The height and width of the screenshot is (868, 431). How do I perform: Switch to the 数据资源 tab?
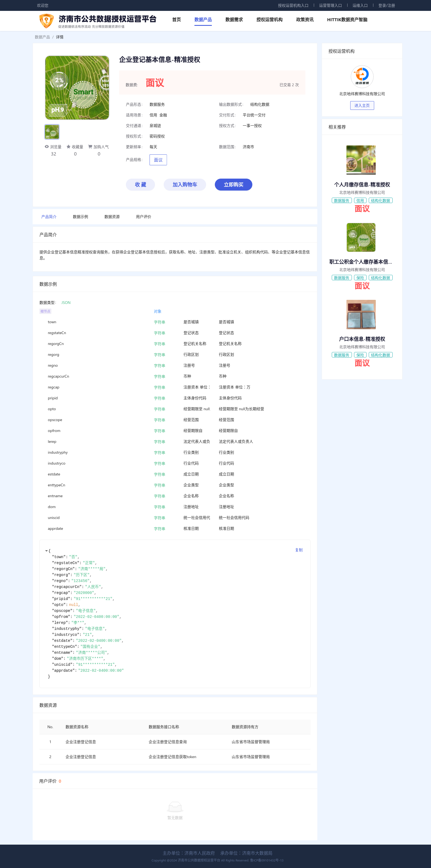pyautogui.click(x=112, y=217)
